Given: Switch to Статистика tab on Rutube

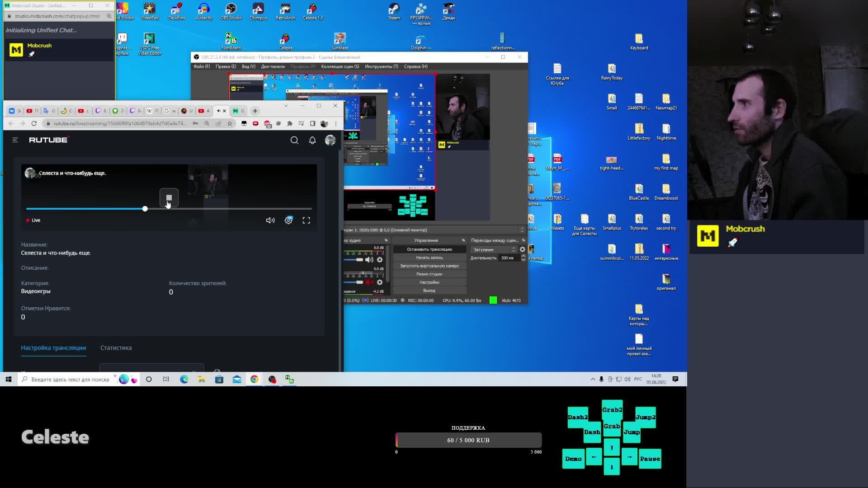Looking at the screenshot, I should 116,348.
